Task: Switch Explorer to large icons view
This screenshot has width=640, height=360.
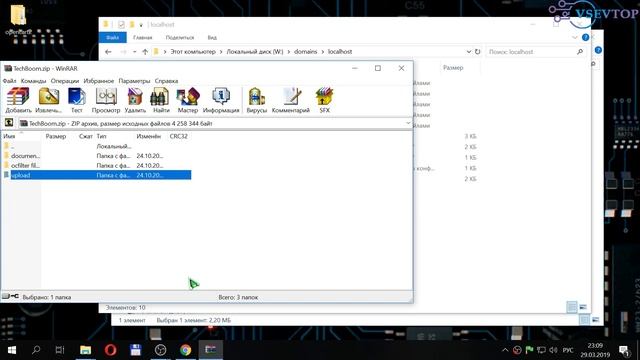Action: click(x=583, y=307)
